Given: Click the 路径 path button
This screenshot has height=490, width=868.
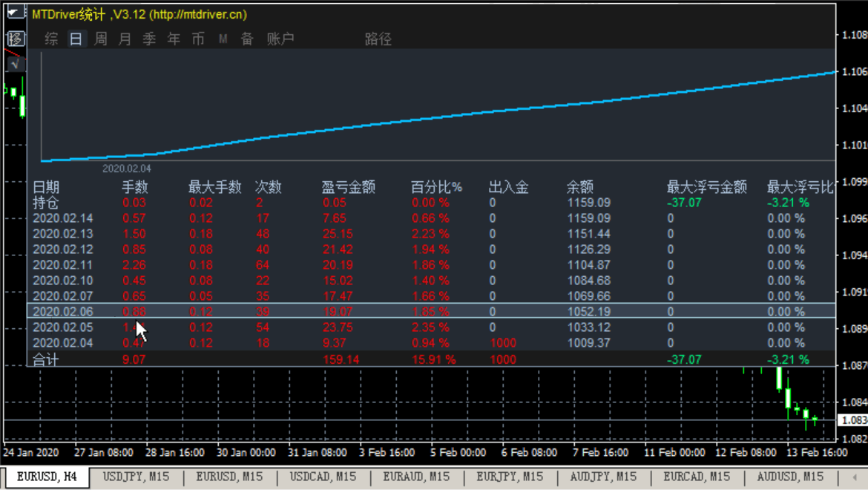Looking at the screenshot, I should coord(378,39).
